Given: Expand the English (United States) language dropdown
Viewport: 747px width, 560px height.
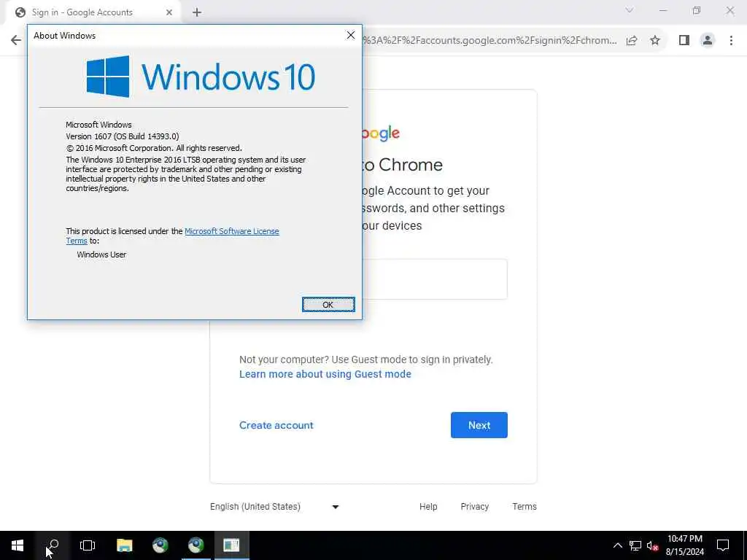Looking at the screenshot, I should (x=274, y=507).
